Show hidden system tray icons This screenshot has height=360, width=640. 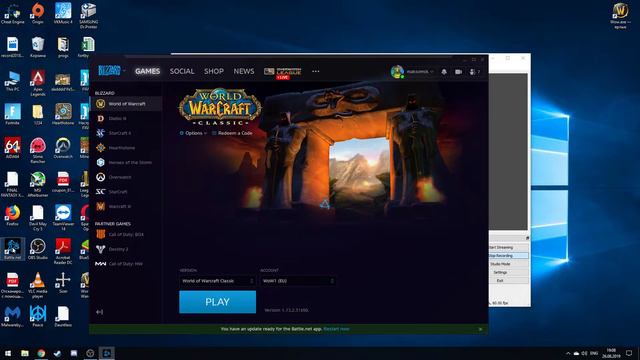click(568, 353)
